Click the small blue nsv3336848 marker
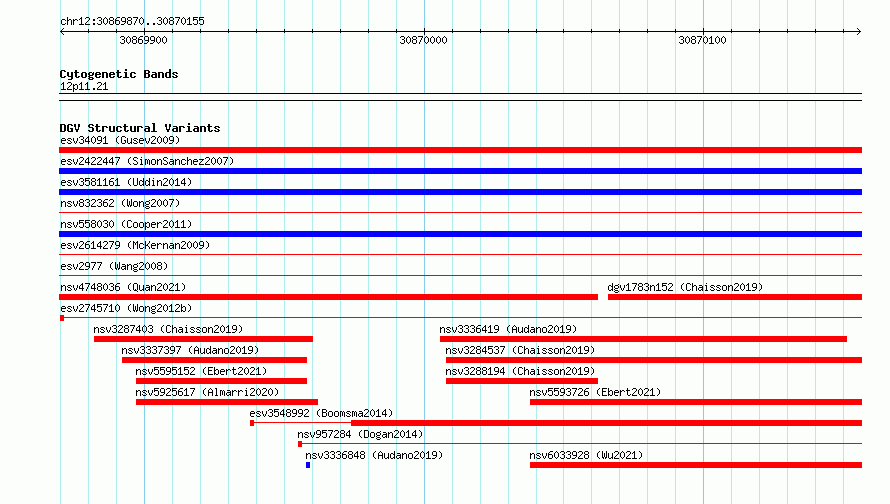The height and width of the screenshot is (504, 890). pos(308,465)
